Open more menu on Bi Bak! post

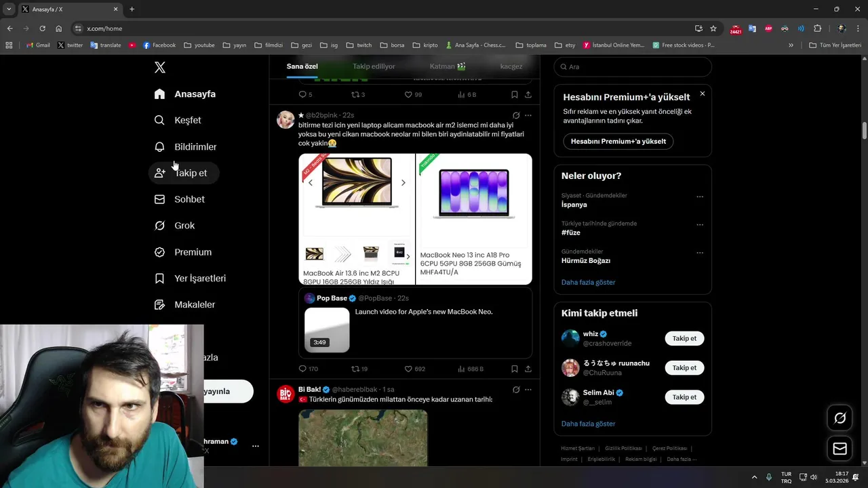(528, 390)
